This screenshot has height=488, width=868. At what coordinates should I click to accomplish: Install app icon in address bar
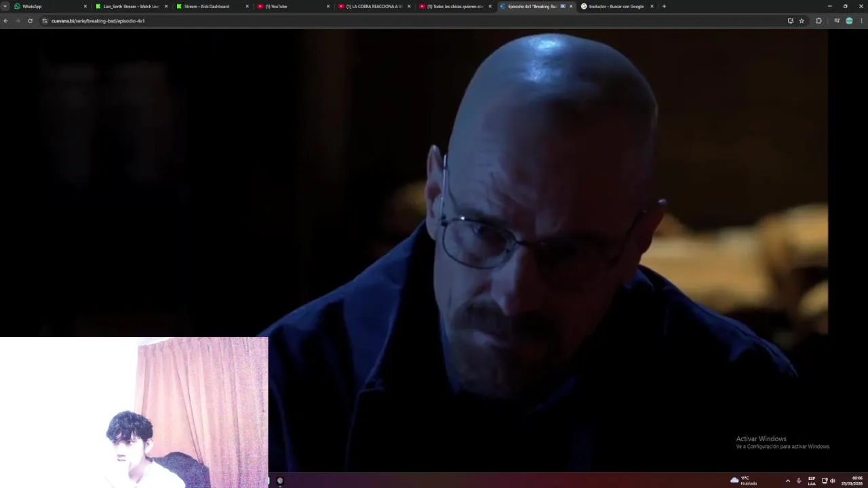point(790,21)
